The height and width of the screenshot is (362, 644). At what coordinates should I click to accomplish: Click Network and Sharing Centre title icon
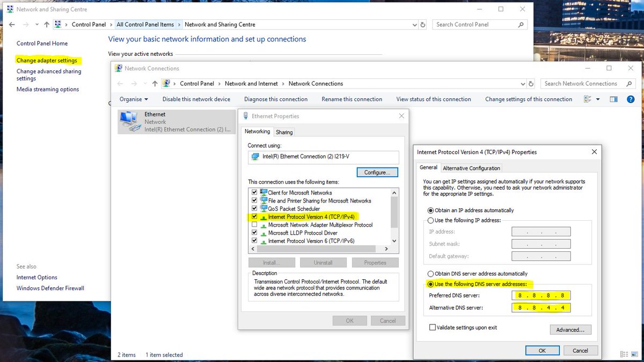point(10,9)
